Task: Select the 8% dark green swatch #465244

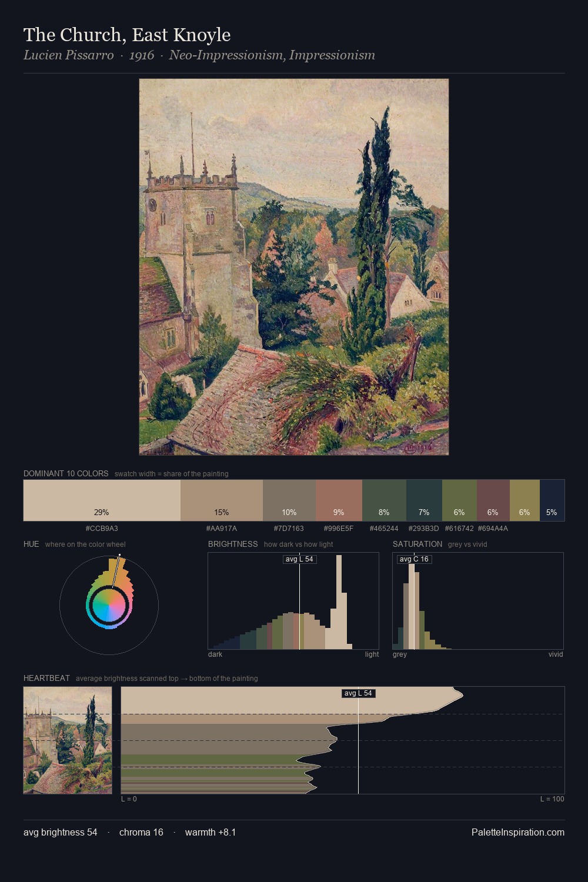Action: coord(384,500)
